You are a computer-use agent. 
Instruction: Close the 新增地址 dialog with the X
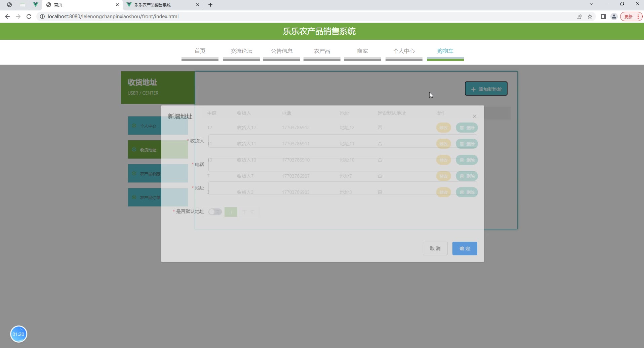(475, 116)
